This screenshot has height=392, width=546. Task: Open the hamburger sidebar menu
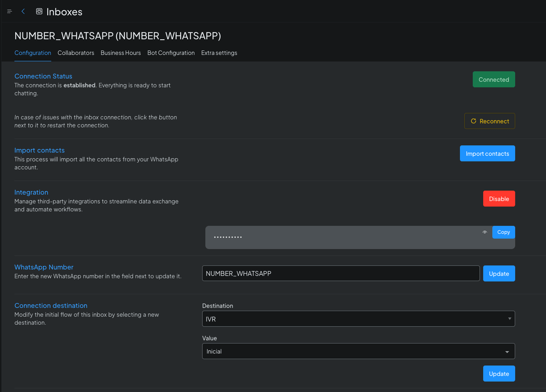click(9, 12)
